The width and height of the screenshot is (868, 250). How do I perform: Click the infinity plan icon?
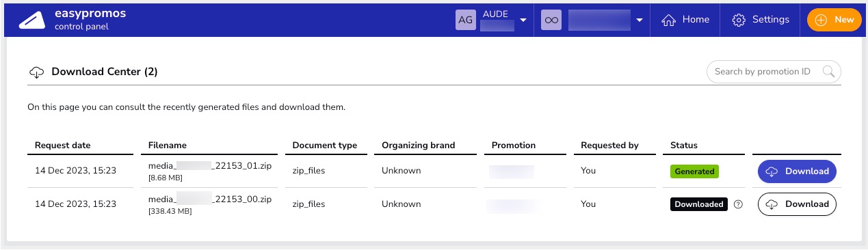pos(551,20)
